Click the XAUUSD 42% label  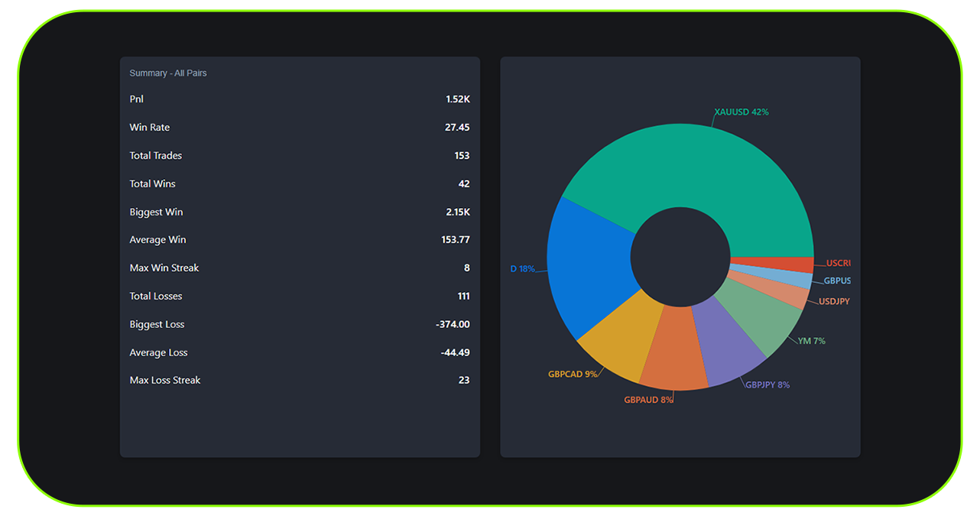point(740,112)
